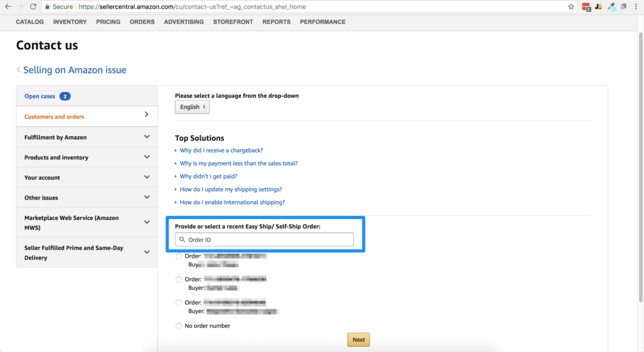Select the first order radio button
The image size is (644, 352).
click(x=179, y=256)
